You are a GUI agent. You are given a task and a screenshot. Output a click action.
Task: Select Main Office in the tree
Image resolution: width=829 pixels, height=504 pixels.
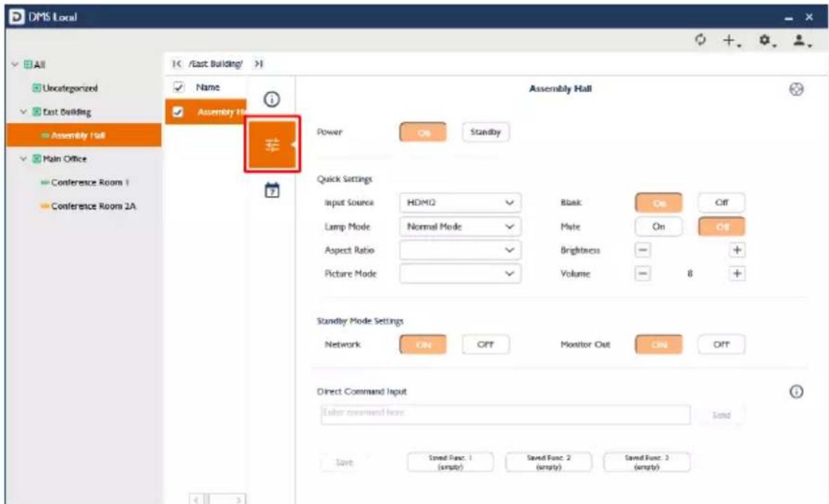65,159
